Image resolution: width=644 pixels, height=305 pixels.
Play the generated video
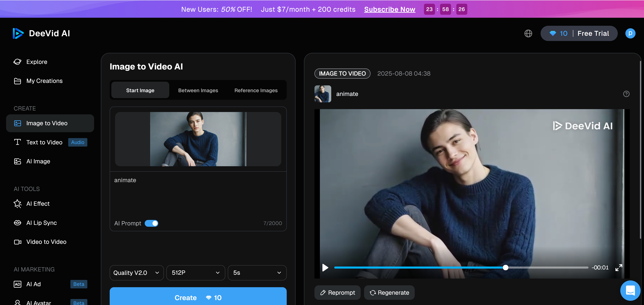pyautogui.click(x=325, y=268)
